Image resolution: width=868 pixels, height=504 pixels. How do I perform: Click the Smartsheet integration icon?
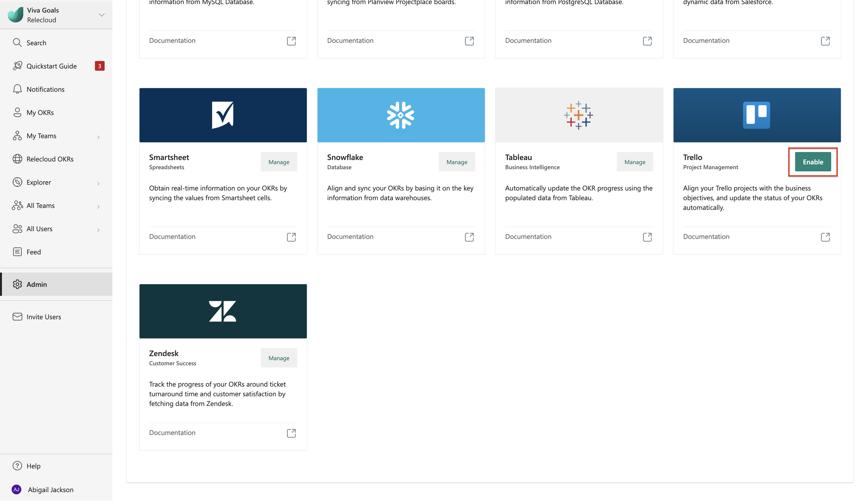pyautogui.click(x=223, y=115)
